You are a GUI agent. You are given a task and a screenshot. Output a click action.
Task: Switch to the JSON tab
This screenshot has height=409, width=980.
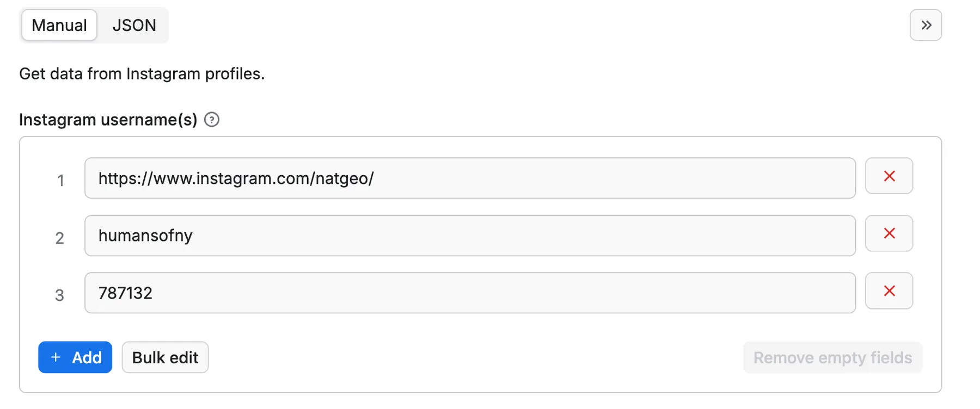coord(134,25)
